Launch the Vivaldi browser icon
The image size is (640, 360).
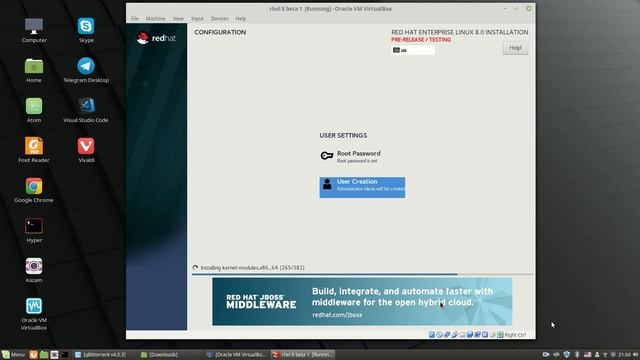point(86,146)
